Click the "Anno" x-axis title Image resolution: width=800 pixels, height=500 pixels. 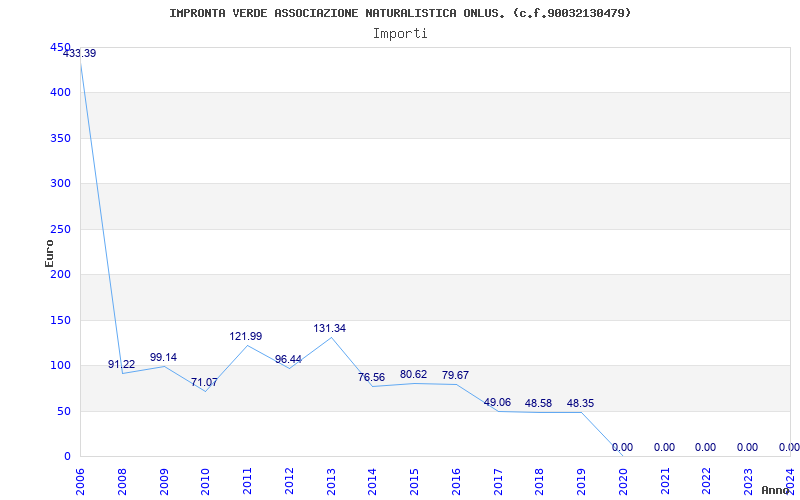pyautogui.click(x=776, y=490)
